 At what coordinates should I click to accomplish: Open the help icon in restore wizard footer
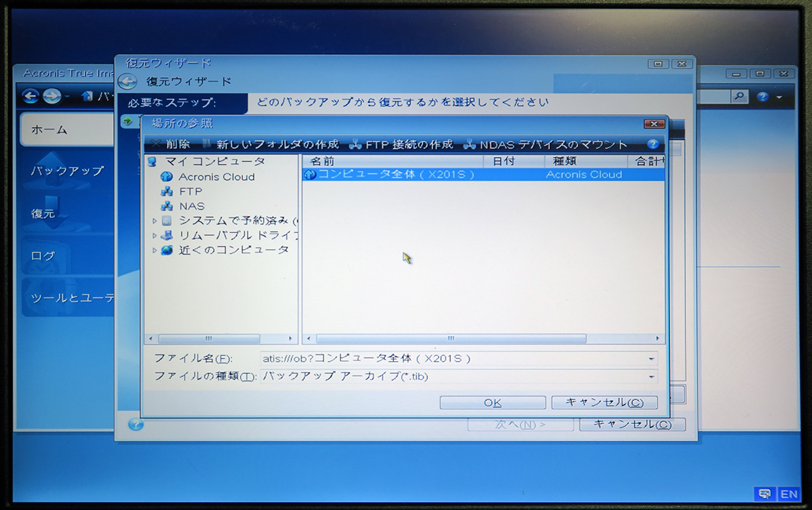click(136, 425)
